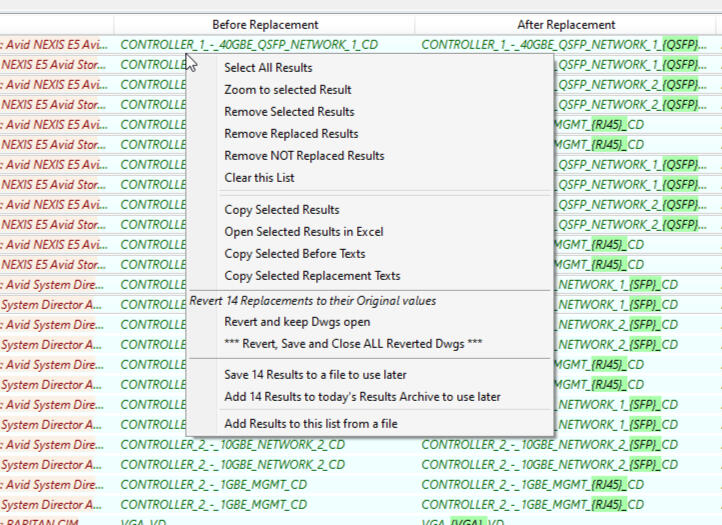Viewport: 722px width, 525px height.
Task: Choose Add Results to this list from file
Action: (x=310, y=424)
